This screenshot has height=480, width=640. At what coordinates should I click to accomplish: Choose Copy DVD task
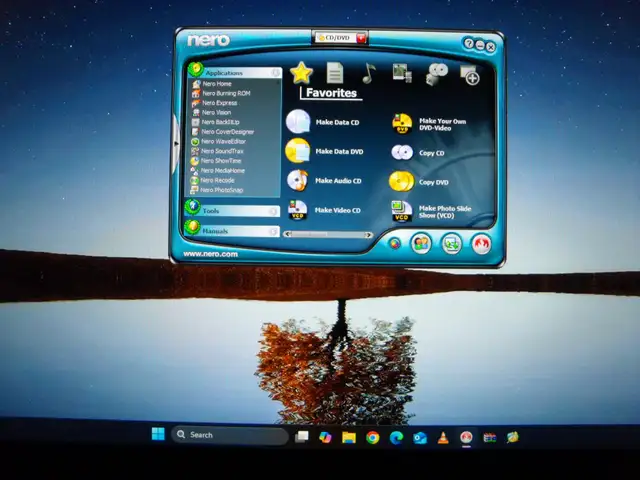pos(433,182)
